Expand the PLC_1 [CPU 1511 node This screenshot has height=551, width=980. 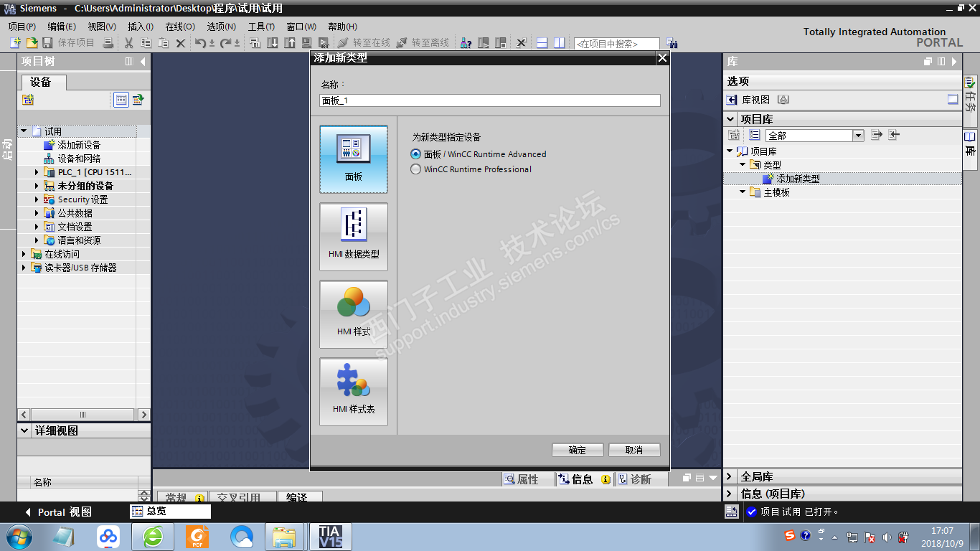tap(37, 172)
